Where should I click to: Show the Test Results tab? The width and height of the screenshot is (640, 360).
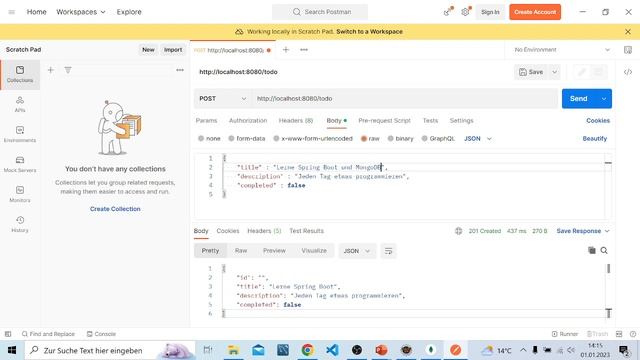click(307, 231)
